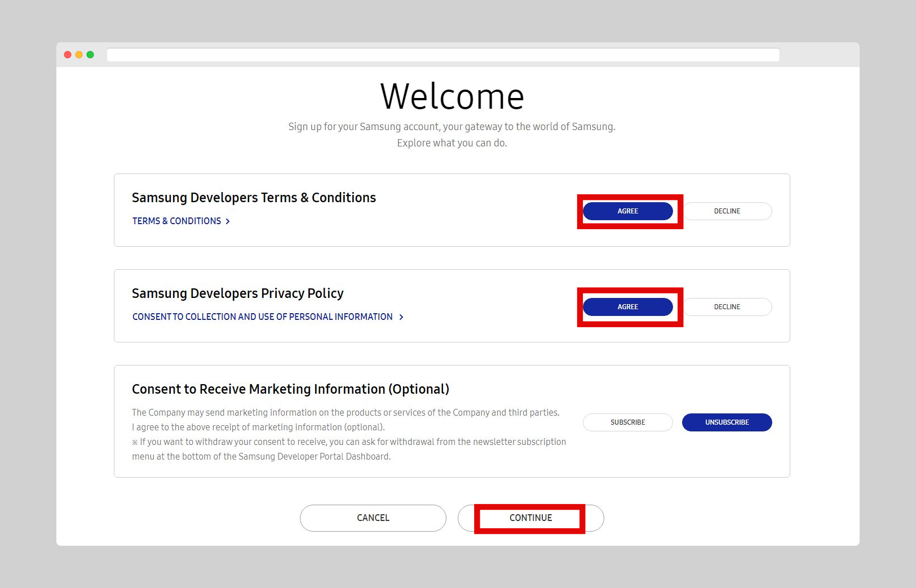The image size is (916, 588).
Task: Select Subscribe for marketing information
Action: pos(627,422)
